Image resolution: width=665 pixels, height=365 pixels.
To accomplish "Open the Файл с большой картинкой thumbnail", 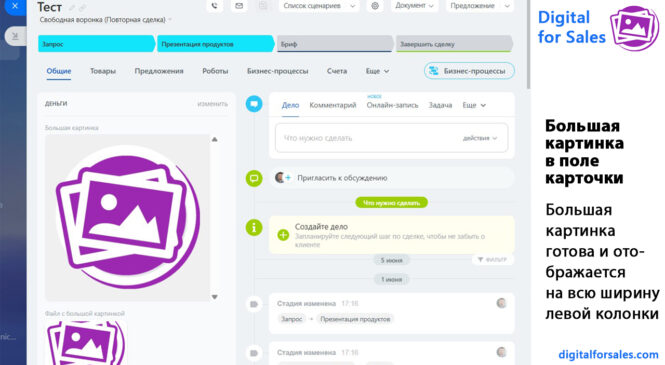I will coord(86,343).
